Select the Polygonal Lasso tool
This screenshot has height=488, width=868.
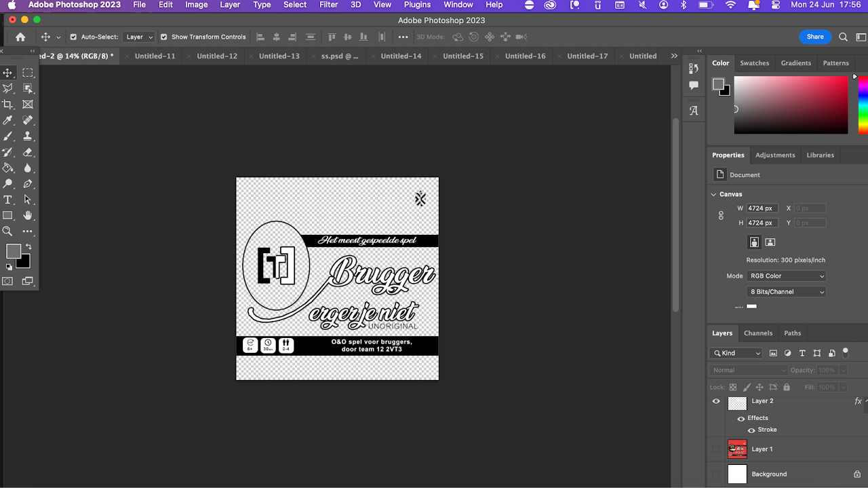tap(8, 88)
